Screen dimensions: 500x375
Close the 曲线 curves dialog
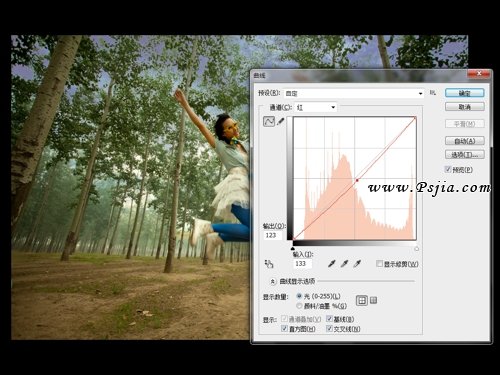[x=479, y=74]
